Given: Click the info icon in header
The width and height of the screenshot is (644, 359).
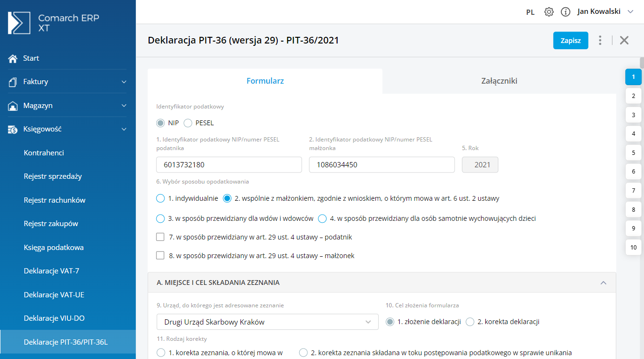Looking at the screenshot, I should 566,12.
